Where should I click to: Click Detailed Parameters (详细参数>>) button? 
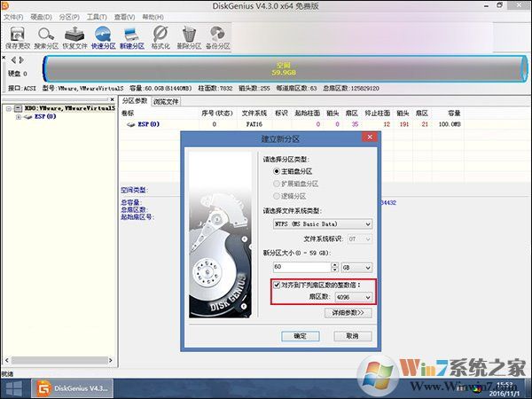pos(348,312)
